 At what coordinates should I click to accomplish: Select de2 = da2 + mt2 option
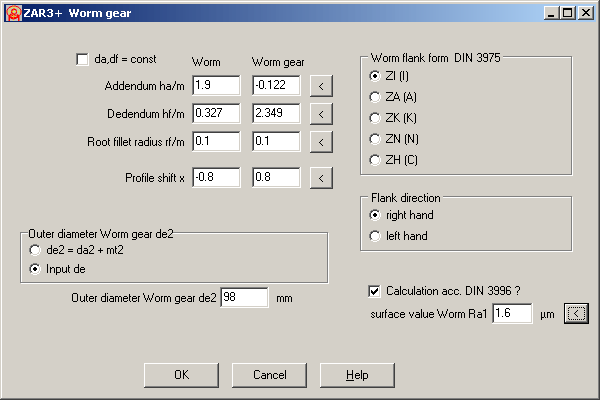click(37, 249)
